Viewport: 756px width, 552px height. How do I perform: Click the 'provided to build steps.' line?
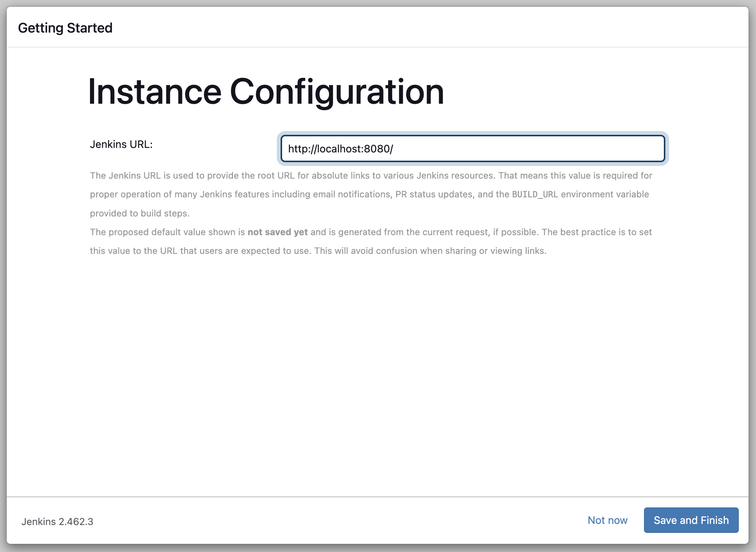pos(140,213)
